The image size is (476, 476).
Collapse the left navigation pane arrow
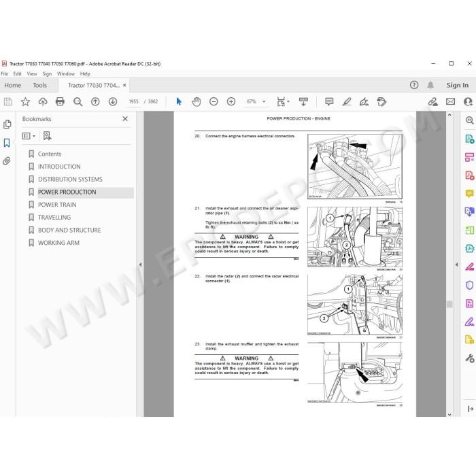pyautogui.click(x=140, y=265)
